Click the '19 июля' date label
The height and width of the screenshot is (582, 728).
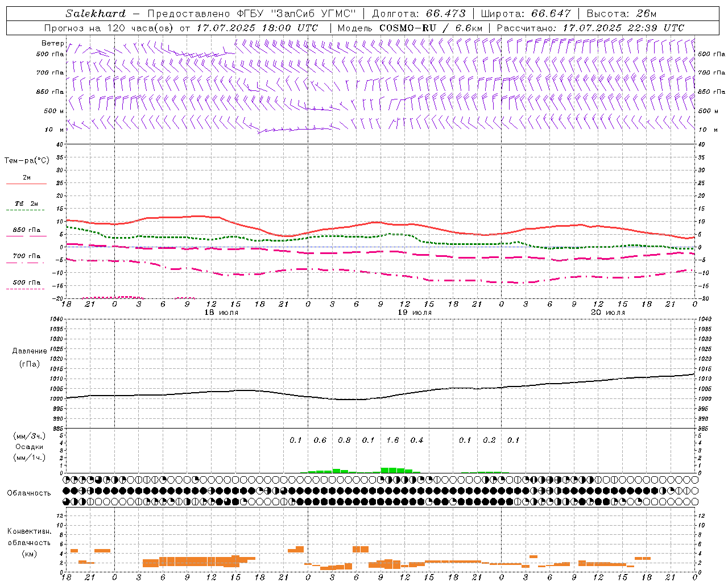pyautogui.click(x=415, y=313)
